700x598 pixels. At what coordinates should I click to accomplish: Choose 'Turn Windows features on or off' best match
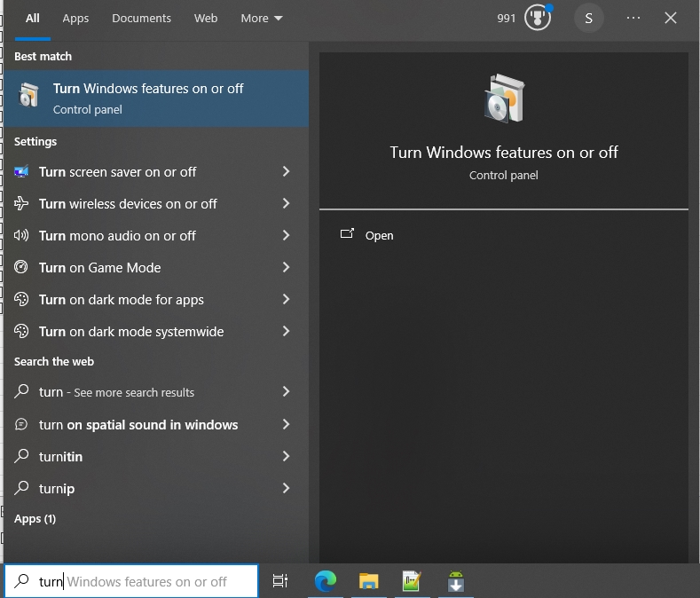(148, 98)
